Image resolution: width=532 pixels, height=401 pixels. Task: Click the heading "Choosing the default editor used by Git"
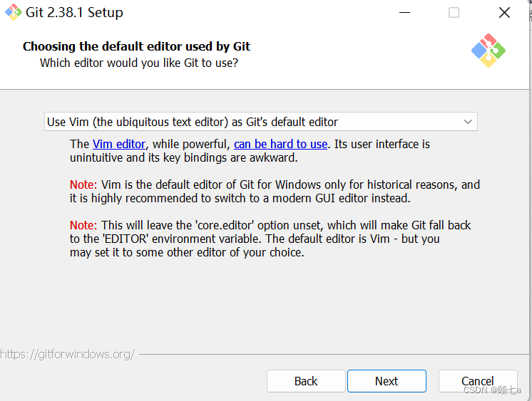click(136, 46)
